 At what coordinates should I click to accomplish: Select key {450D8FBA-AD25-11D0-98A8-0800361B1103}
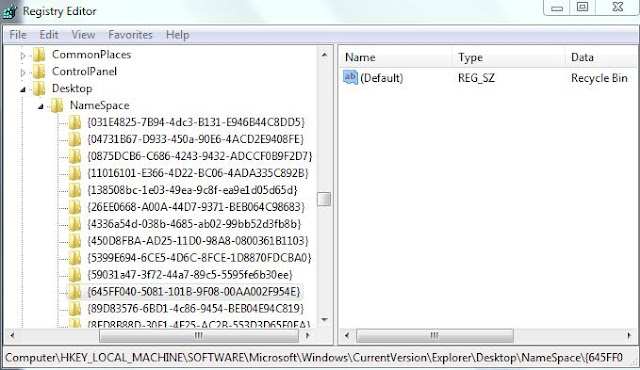tap(198, 241)
